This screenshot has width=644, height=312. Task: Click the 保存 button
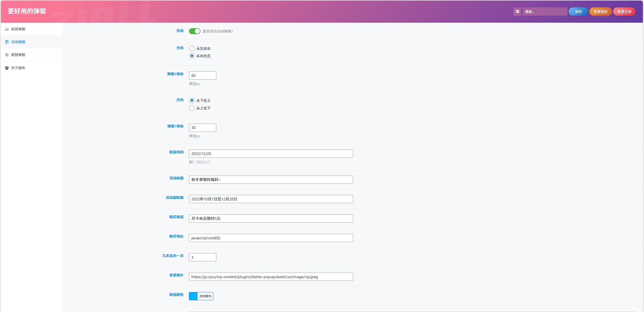point(578,11)
